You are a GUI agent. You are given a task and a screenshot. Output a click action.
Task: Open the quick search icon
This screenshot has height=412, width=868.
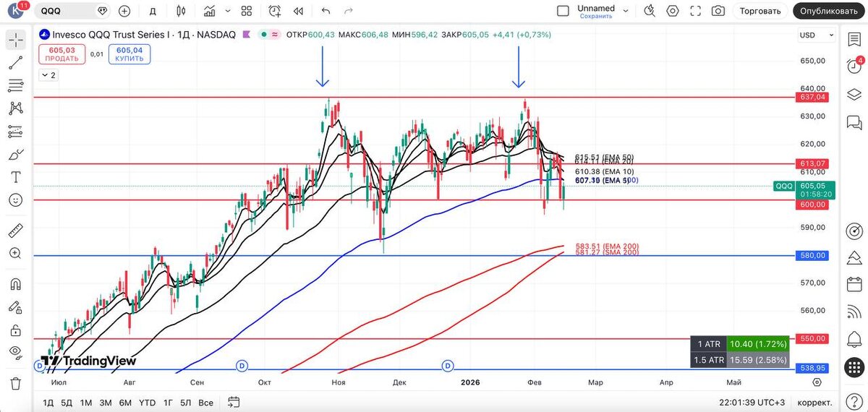coord(650,11)
